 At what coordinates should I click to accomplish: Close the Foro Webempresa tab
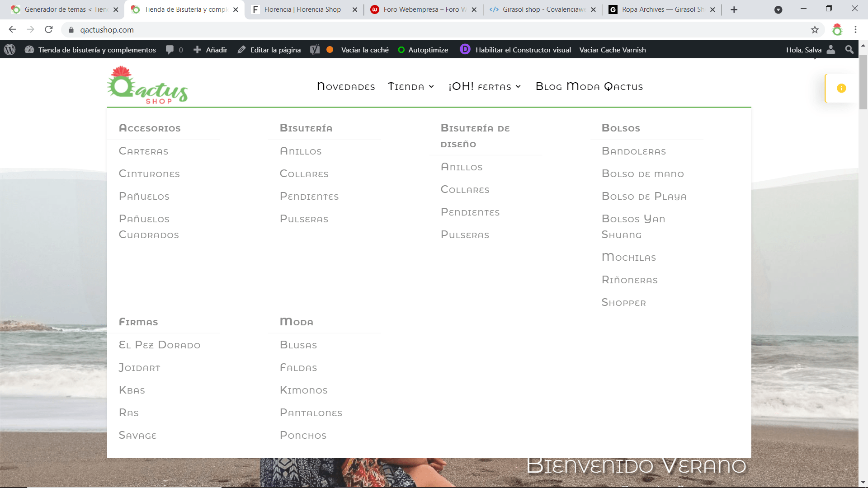(474, 9)
